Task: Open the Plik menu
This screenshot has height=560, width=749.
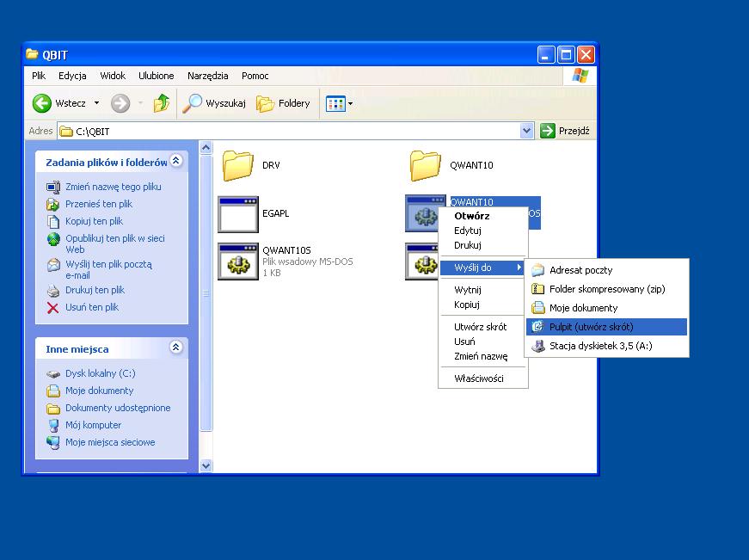Action: click(39, 76)
